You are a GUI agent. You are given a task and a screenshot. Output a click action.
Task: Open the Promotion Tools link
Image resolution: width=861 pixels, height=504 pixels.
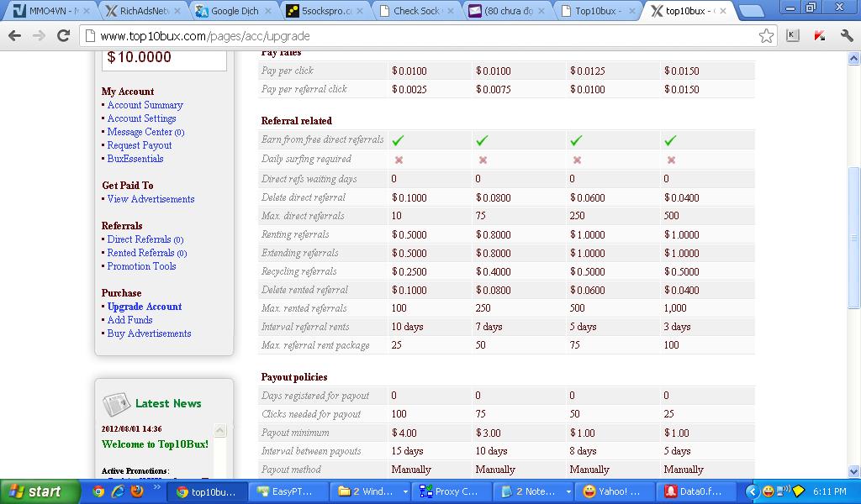(x=141, y=266)
